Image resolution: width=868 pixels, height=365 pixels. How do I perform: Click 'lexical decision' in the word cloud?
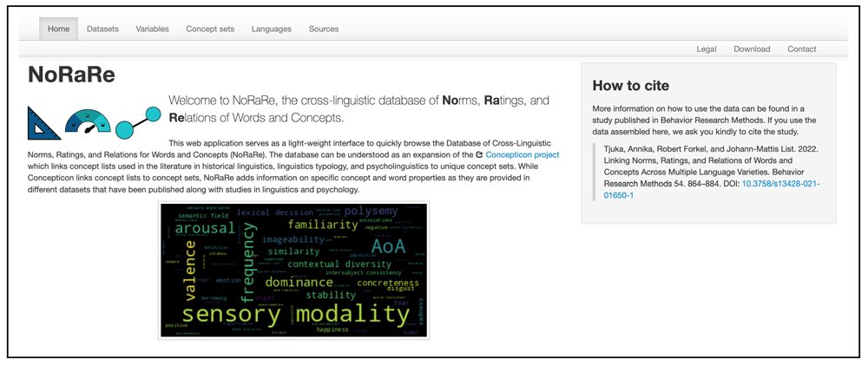(274, 212)
